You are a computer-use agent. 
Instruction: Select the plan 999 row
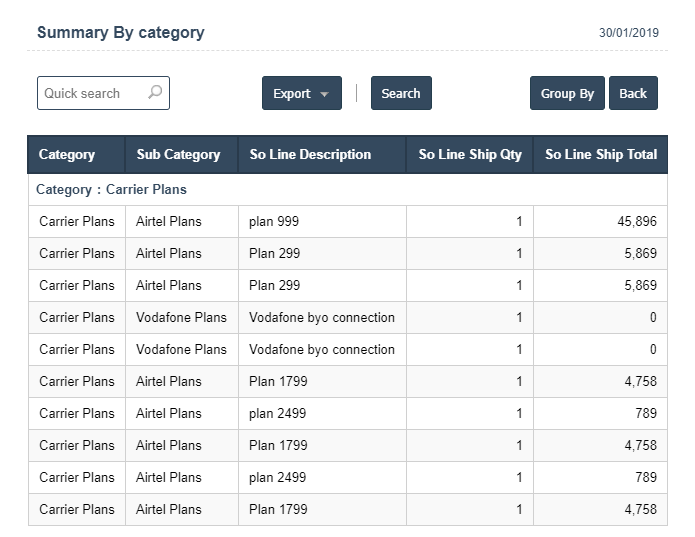pyautogui.click(x=348, y=222)
